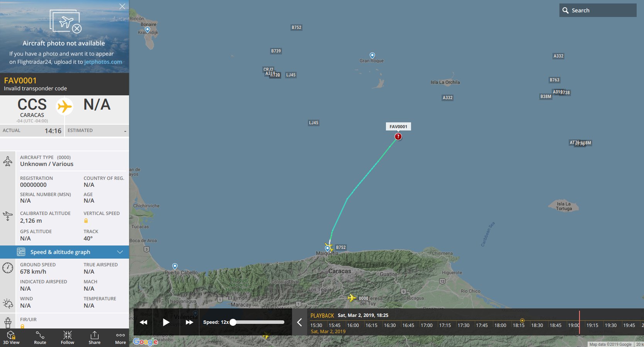Rewind the playback
644x347 pixels.
[143, 322]
